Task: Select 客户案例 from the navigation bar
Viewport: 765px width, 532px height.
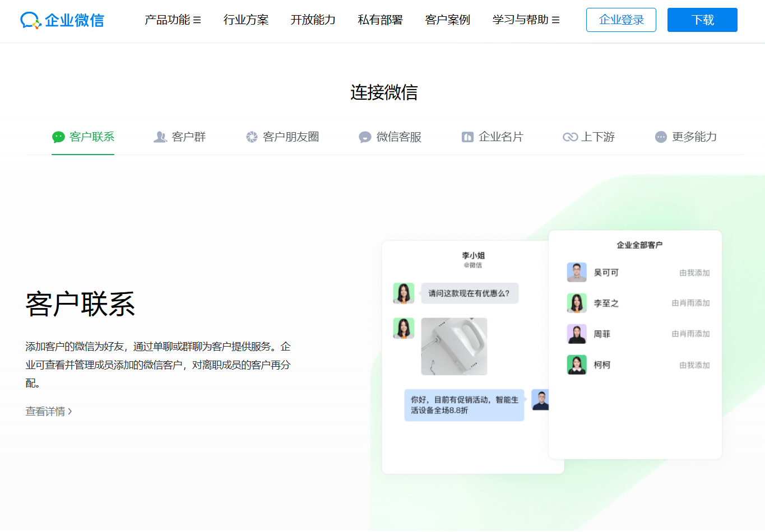Action: (447, 20)
